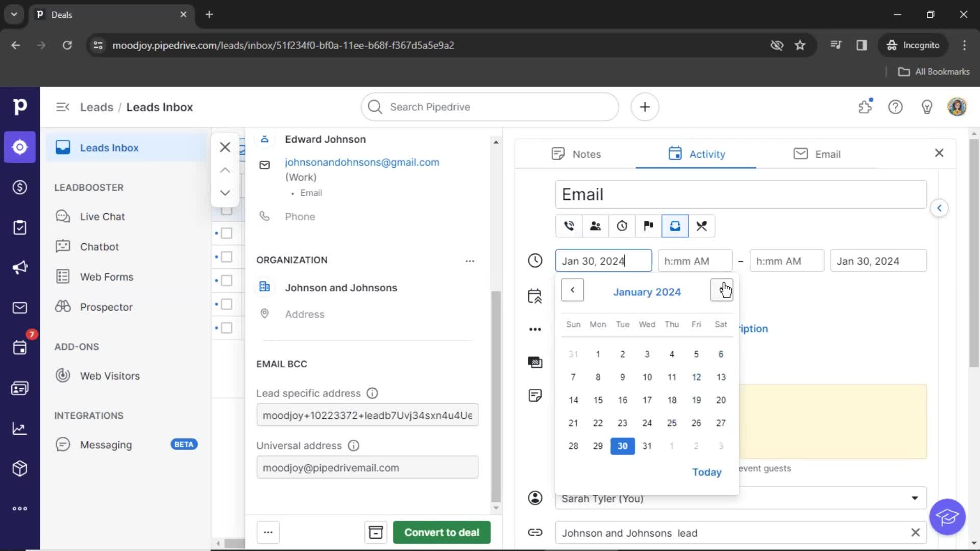Tick the fourth lead row checkbox
The image size is (980, 551).
(x=227, y=304)
